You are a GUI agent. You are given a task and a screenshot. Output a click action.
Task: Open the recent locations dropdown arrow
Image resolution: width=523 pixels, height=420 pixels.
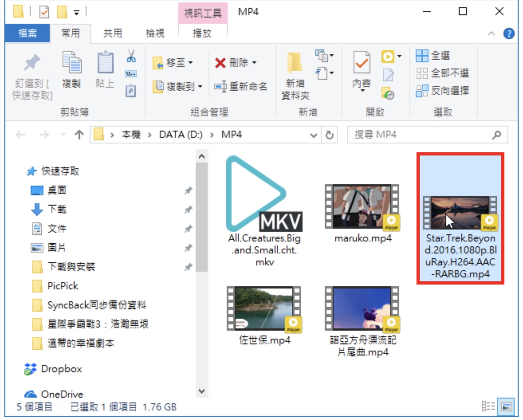point(63,135)
